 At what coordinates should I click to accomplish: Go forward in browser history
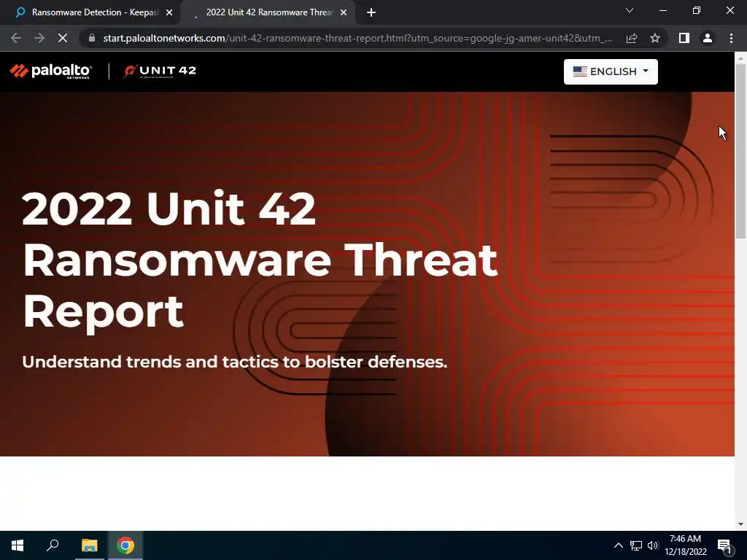39,38
